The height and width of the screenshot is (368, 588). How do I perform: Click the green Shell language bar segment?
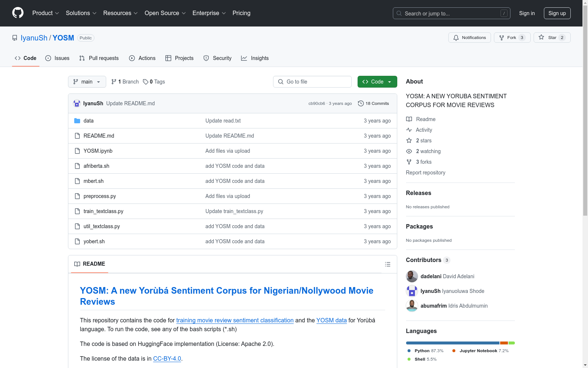pyautogui.click(x=512, y=343)
